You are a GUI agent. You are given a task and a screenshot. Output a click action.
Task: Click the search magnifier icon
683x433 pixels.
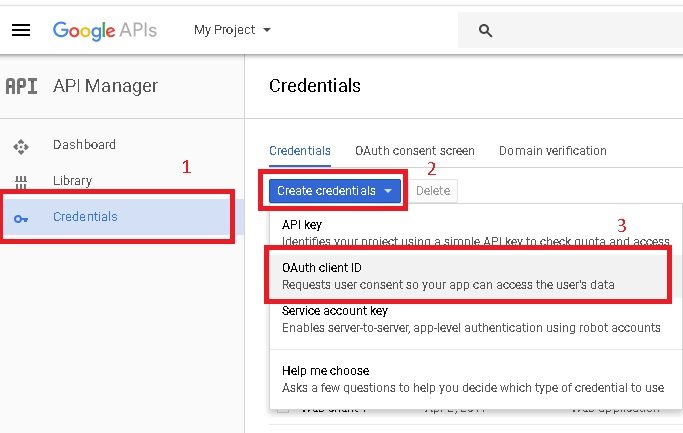point(486,31)
